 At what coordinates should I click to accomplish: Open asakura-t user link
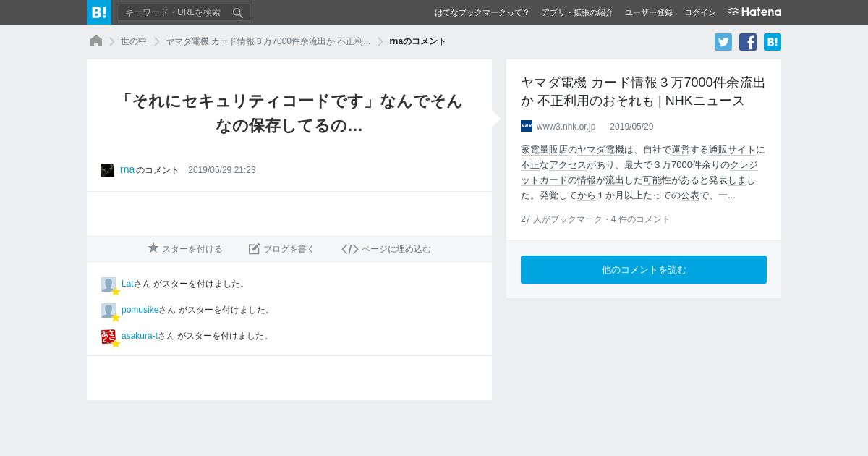click(140, 336)
